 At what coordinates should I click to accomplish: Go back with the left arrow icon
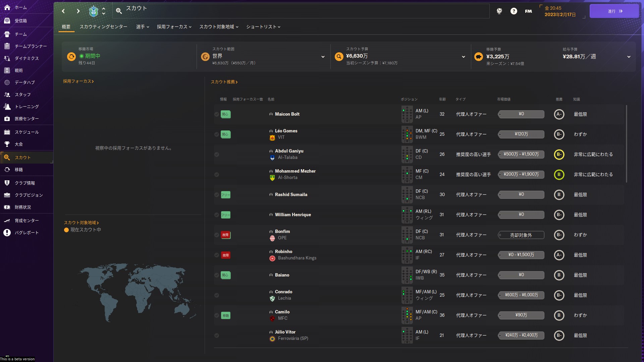pos(63,11)
